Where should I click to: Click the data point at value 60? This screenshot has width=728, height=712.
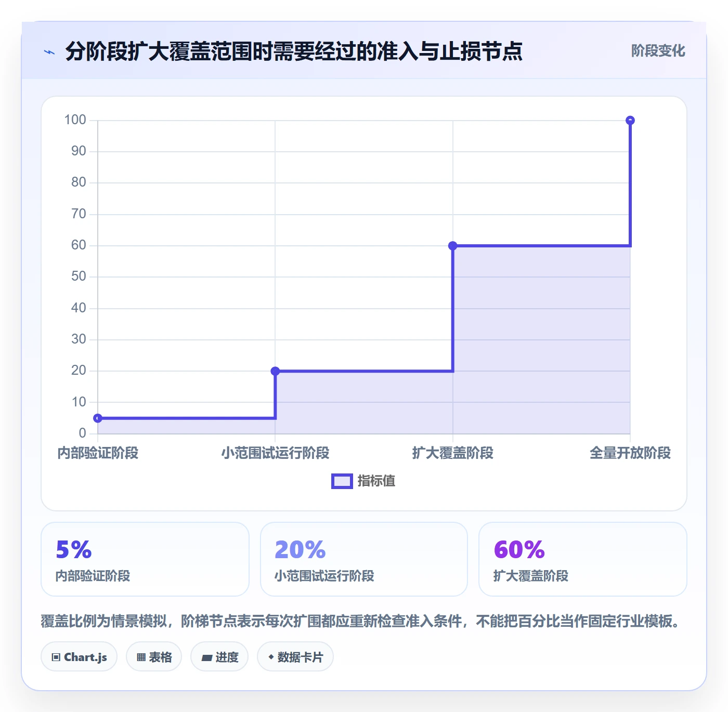453,246
